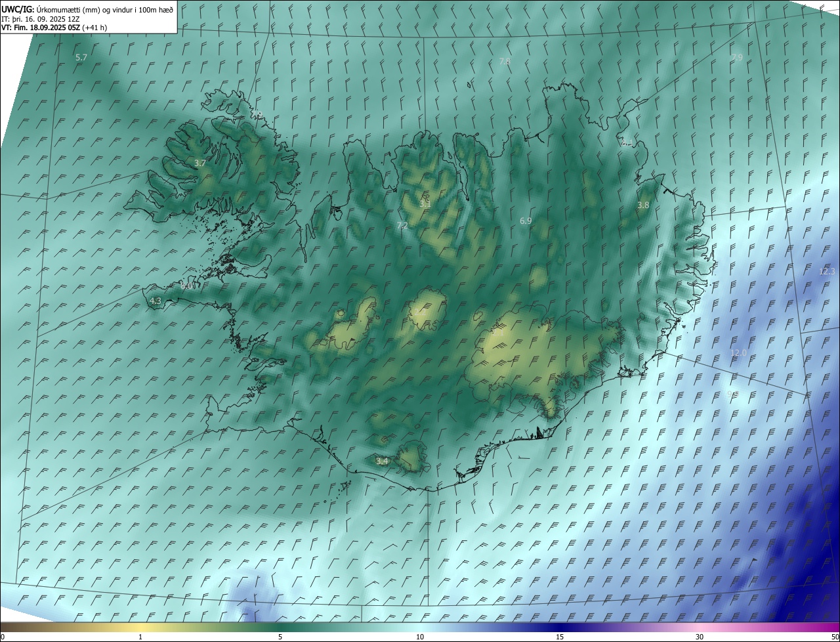The width and height of the screenshot is (840, 642).
Task: Click the colorbar tick label "50"
Action: coord(835,637)
